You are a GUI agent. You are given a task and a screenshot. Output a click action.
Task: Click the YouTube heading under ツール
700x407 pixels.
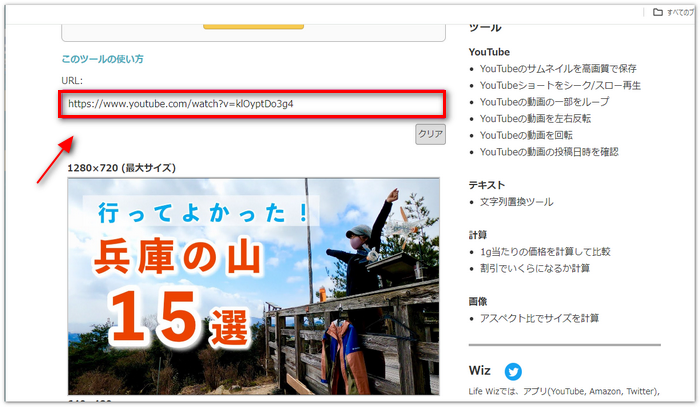click(489, 52)
